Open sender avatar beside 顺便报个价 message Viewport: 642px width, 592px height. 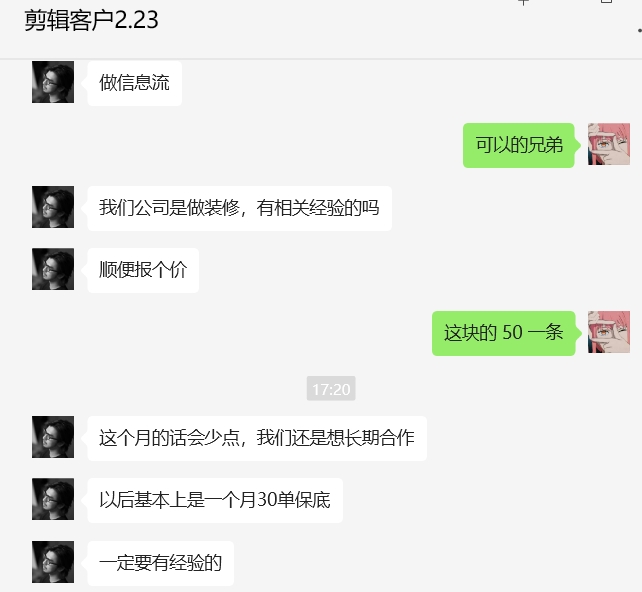53,269
